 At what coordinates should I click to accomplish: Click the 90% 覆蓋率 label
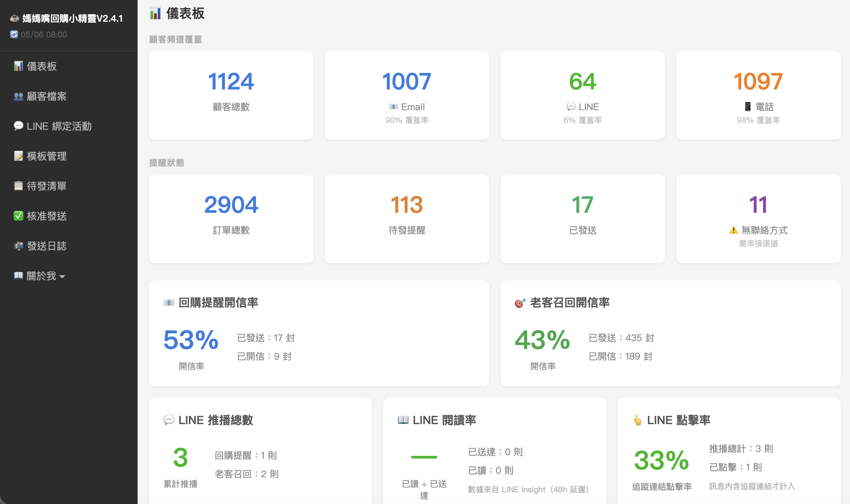[x=407, y=120]
